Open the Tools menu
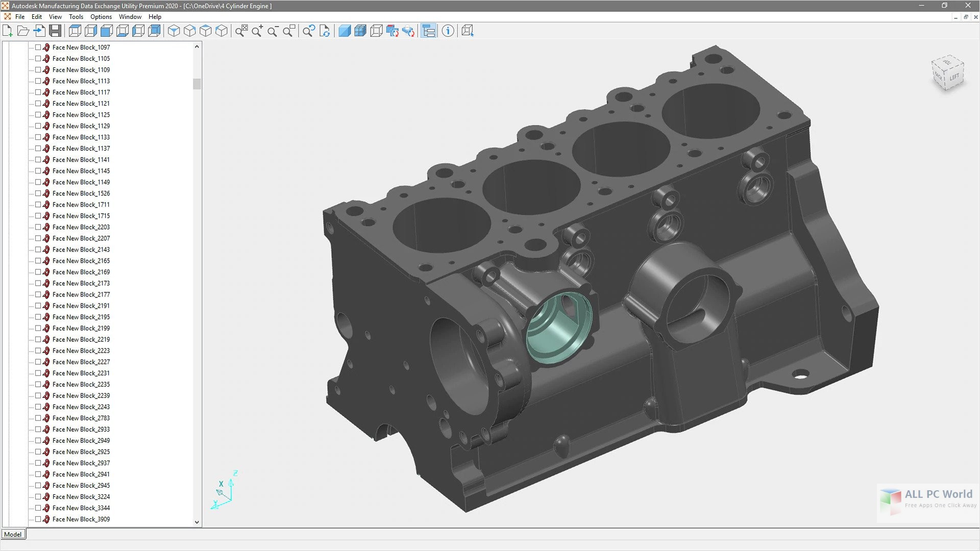This screenshot has height=551, width=980. [76, 16]
